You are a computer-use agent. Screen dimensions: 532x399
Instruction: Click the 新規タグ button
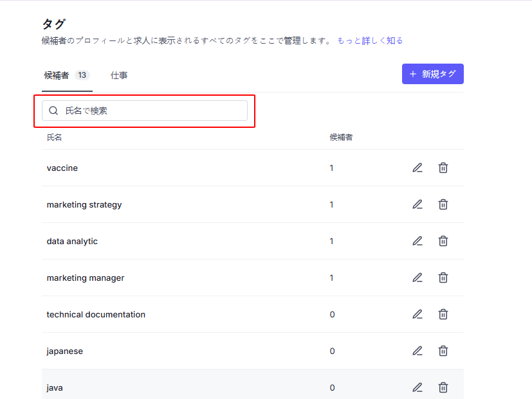[432, 74]
